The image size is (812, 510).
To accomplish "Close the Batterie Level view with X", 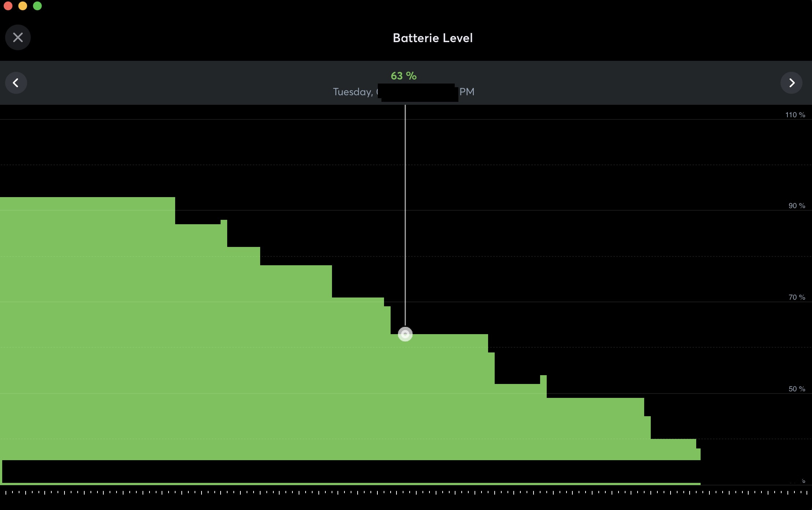I will point(18,37).
